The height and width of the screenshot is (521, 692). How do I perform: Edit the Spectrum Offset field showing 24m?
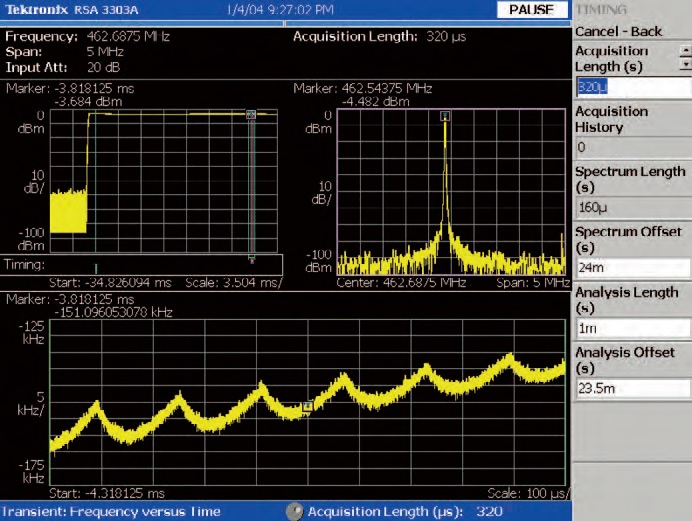[x=632, y=267]
